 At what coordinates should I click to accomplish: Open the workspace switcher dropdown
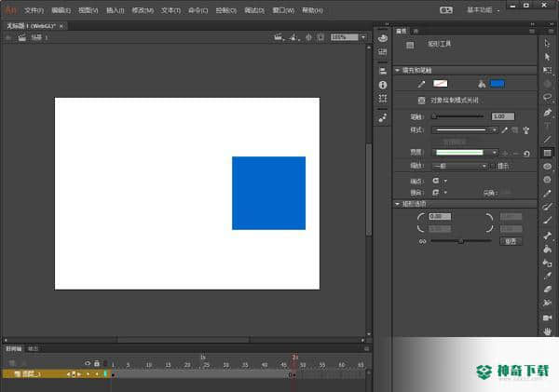click(x=484, y=10)
